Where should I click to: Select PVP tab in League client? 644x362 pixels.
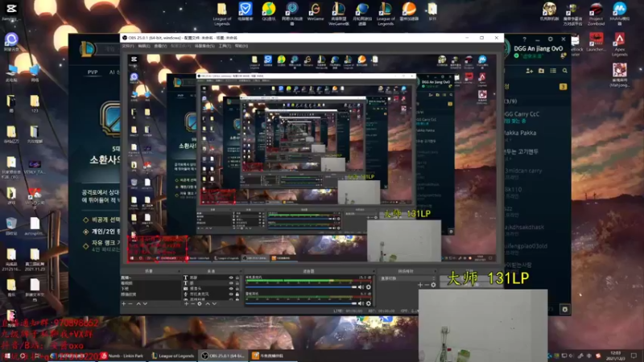tap(93, 72)
